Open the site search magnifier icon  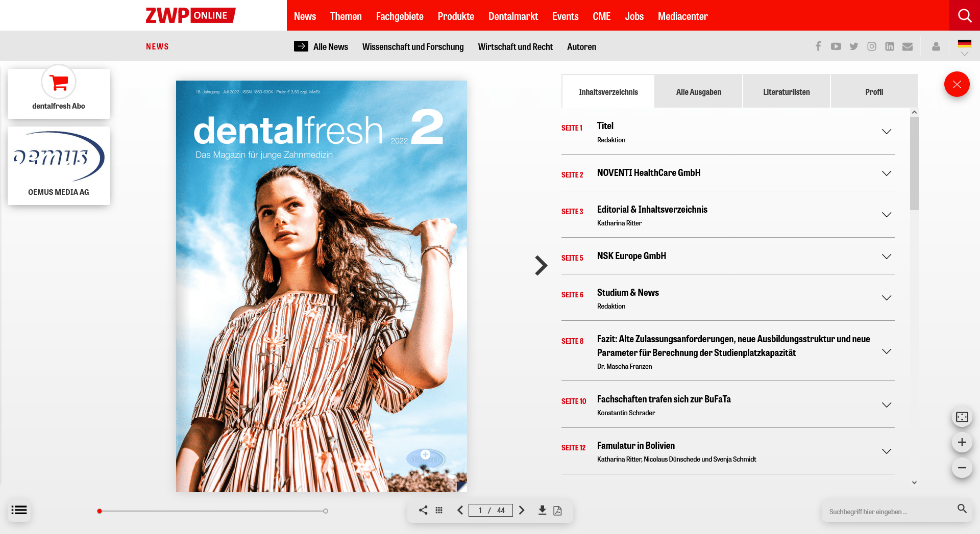tap(965, 15)
